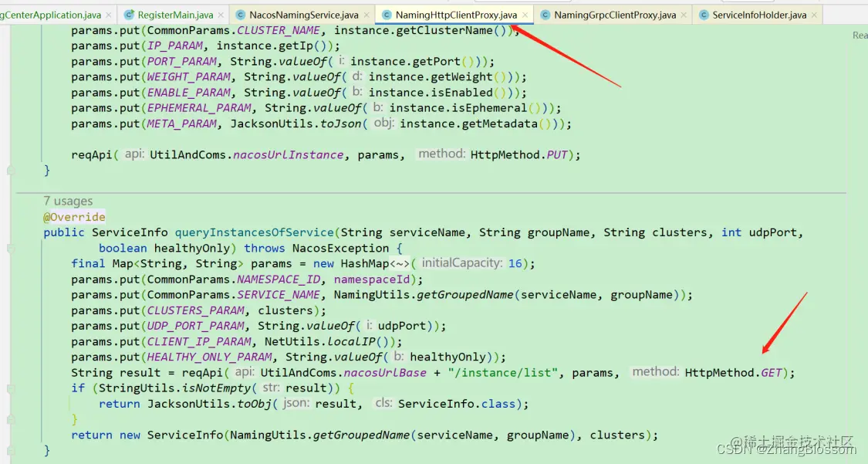Click the class icon on NacosNamingService.java tab
868x464 pixels.
click(240, 15)
